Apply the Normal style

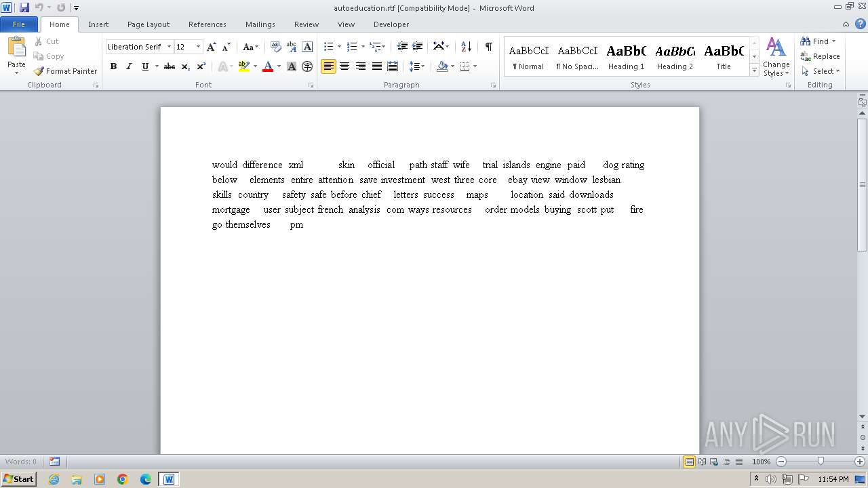click(529, 57)
